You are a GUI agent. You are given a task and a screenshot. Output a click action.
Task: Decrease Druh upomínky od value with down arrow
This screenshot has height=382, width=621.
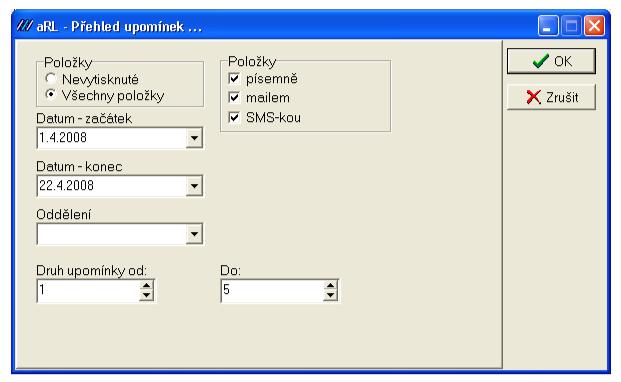point(146,295)
